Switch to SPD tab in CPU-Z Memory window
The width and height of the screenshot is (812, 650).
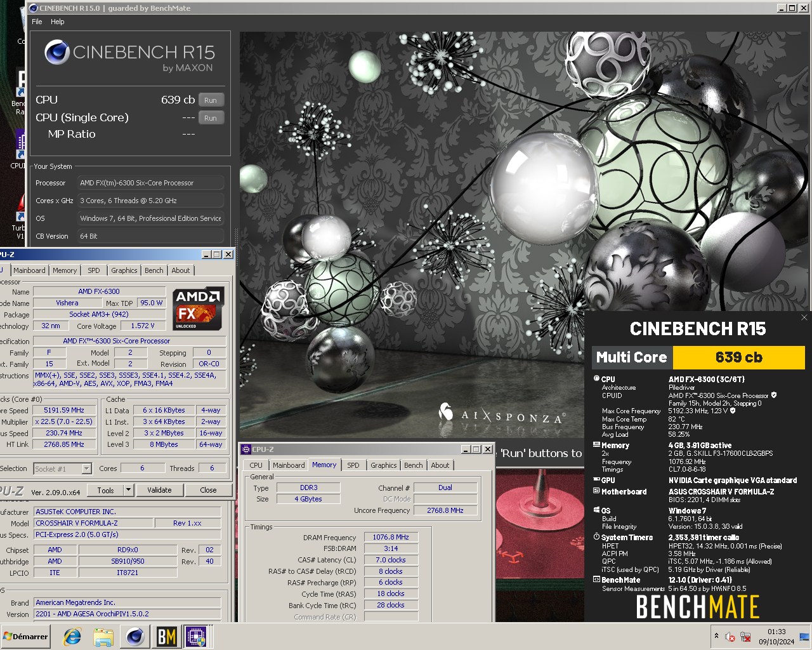(353, 465)
